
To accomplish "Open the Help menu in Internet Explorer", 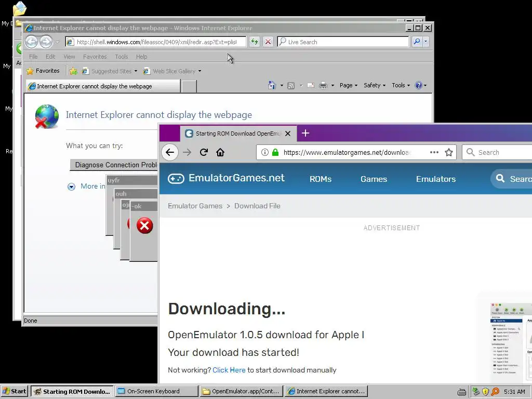I will (141, 57).
